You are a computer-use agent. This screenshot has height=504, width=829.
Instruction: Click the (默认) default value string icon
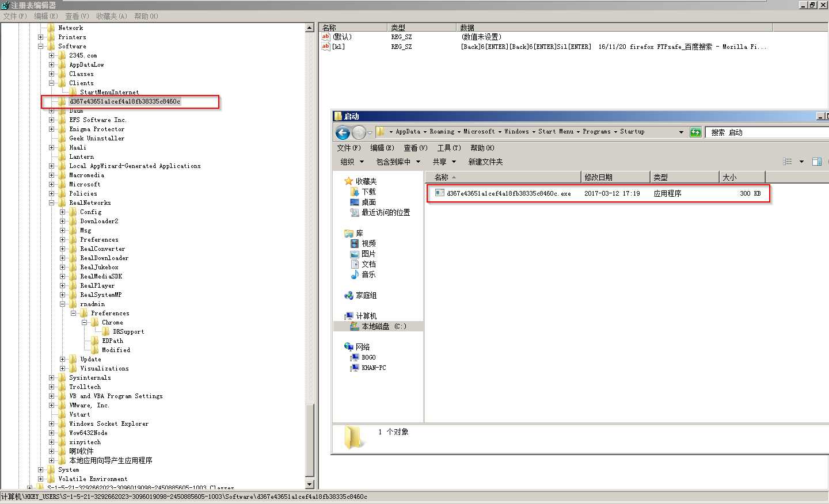tap(326, 37)
